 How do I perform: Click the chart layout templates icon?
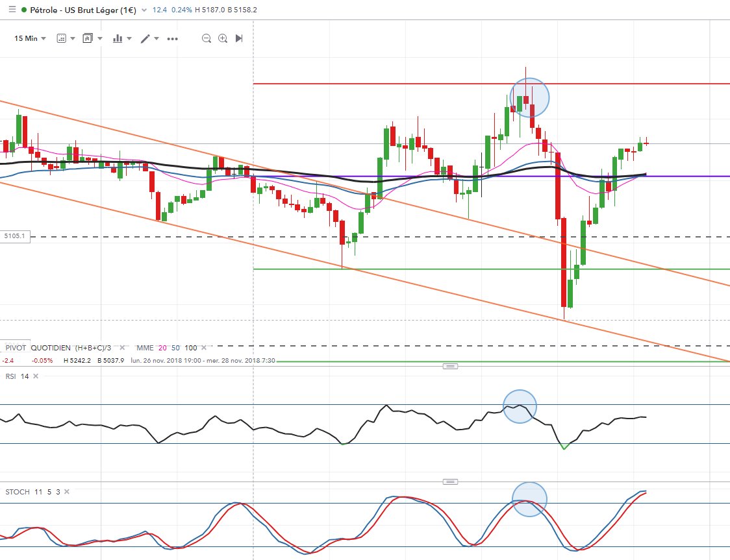88,38
